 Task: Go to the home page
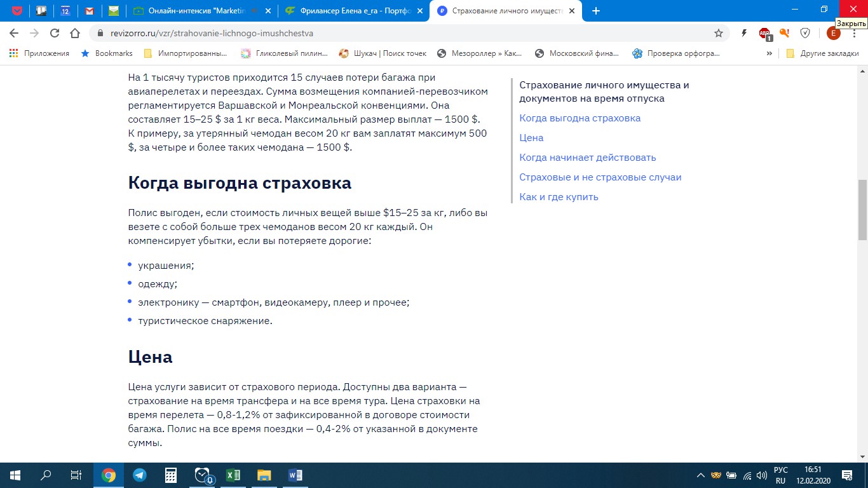[75, 33]
